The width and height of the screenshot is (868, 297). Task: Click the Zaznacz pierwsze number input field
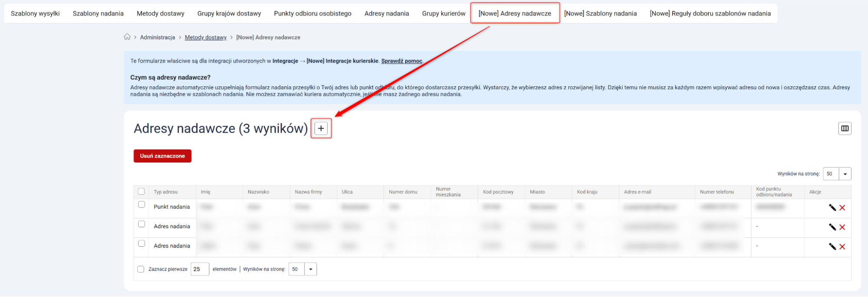199,269
